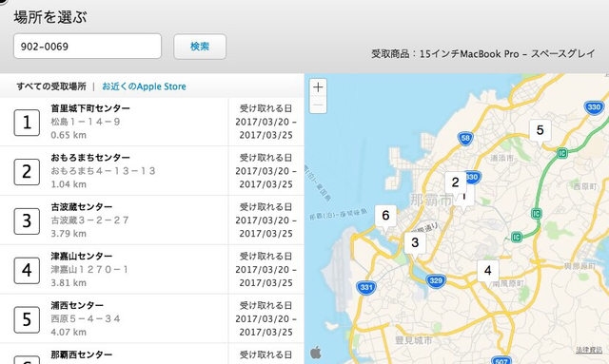The image size is (609, 364).
Task: Click the 4.07 km distance text
Action: click(69, 333)
